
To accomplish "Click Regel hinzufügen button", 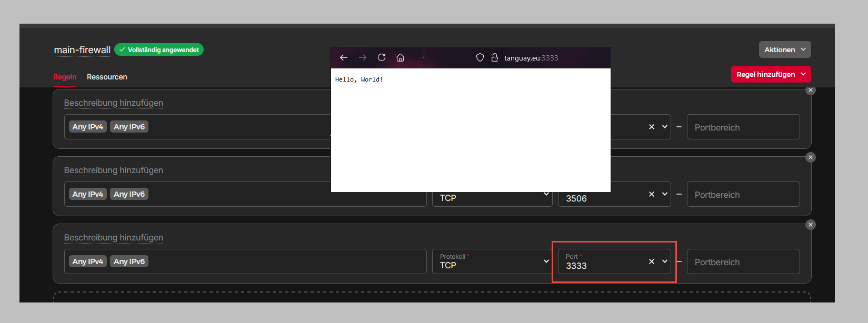I will [771, 74].
